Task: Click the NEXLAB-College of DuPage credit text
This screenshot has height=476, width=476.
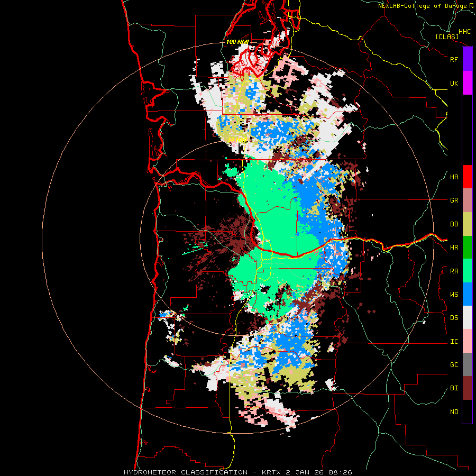Action: coord(426,6)
